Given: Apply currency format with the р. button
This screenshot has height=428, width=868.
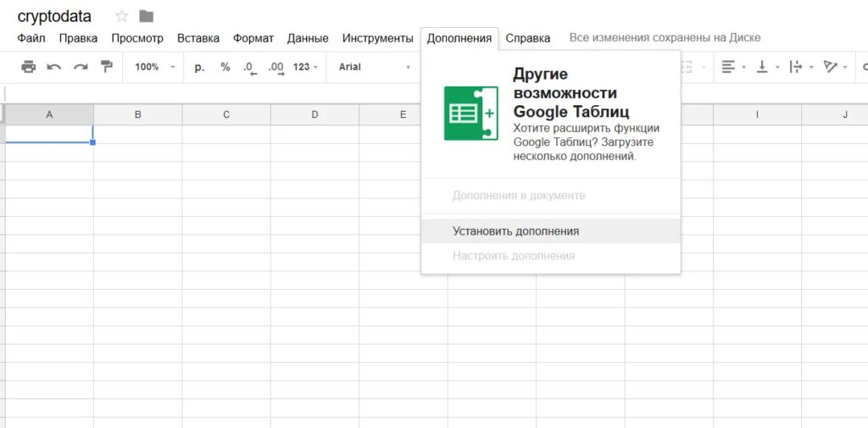Looking at the screenshot, I should point(200,67).
